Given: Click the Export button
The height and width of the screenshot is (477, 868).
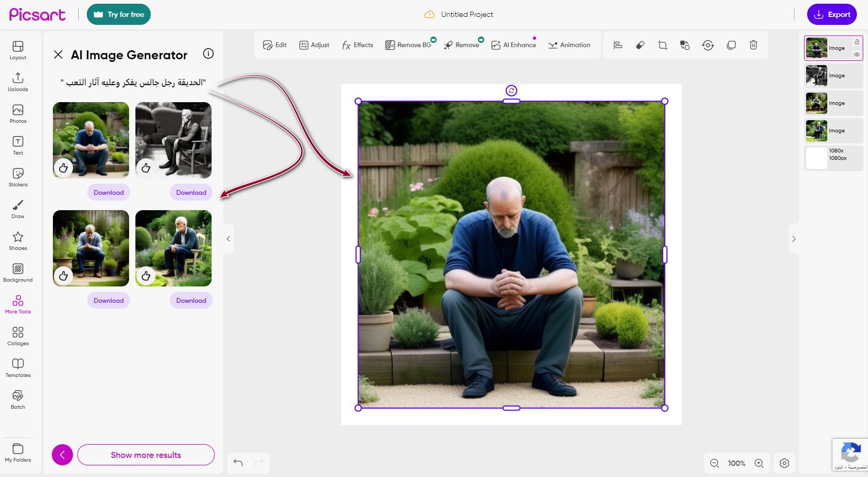Looking at the screenshot, I should pos(832,15).
